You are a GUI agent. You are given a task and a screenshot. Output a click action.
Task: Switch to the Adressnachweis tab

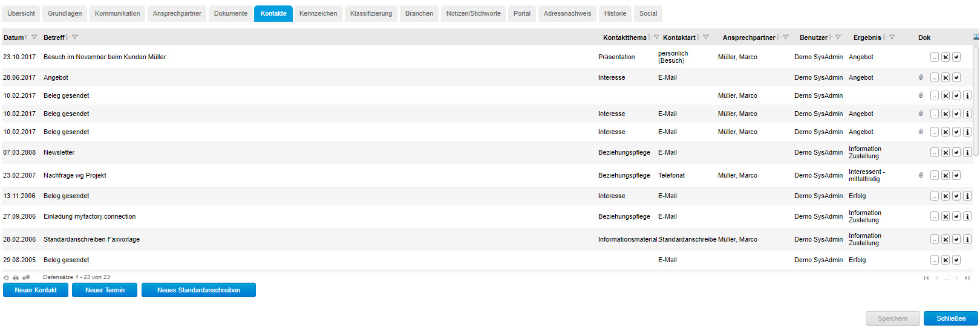(x=567, y=13)
